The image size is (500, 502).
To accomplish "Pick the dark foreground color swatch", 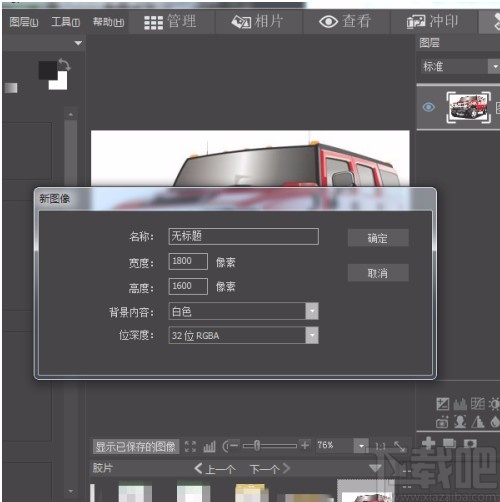I will (x=48, y=70).
